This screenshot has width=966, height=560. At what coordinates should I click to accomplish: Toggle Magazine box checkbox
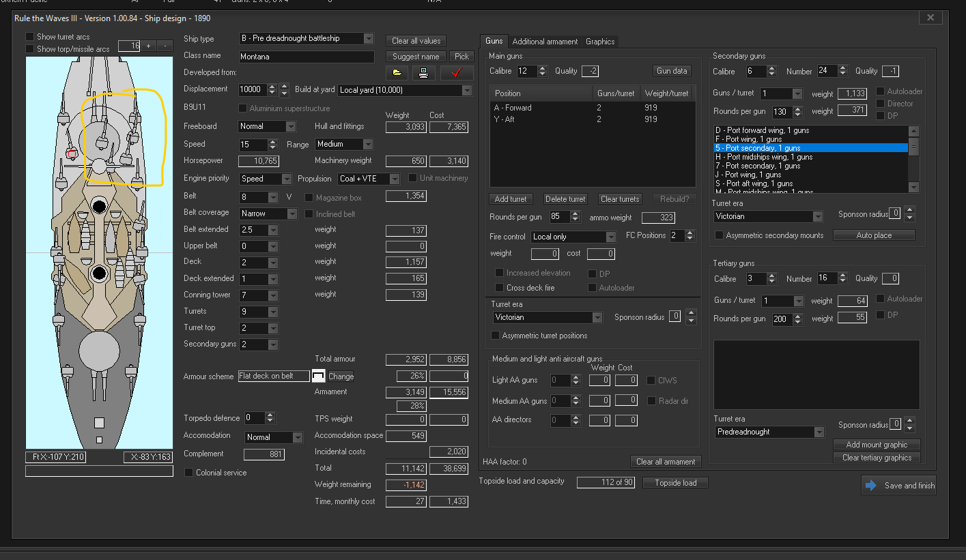tap(309, 198)
